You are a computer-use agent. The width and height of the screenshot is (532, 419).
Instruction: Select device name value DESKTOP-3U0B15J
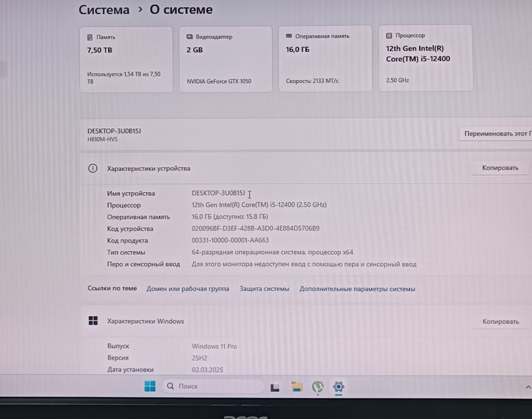pos(218,193)
